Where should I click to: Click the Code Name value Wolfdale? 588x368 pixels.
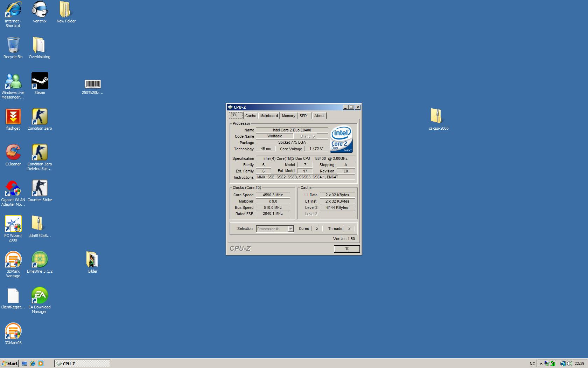coord(275,136)
